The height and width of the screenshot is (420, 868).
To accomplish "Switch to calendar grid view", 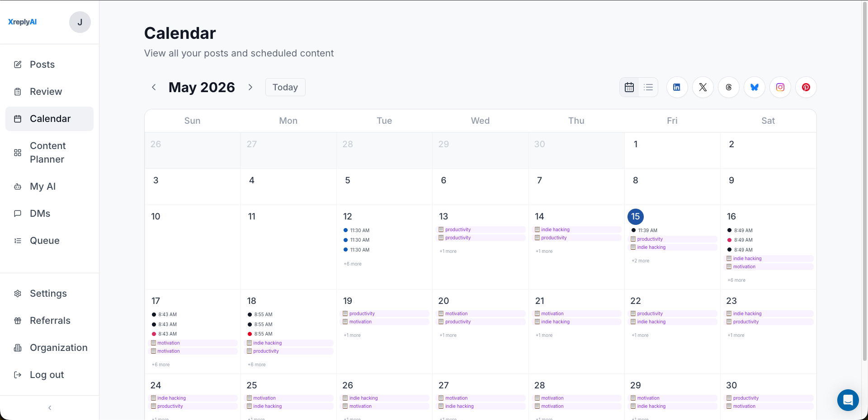I will (629, 87).
